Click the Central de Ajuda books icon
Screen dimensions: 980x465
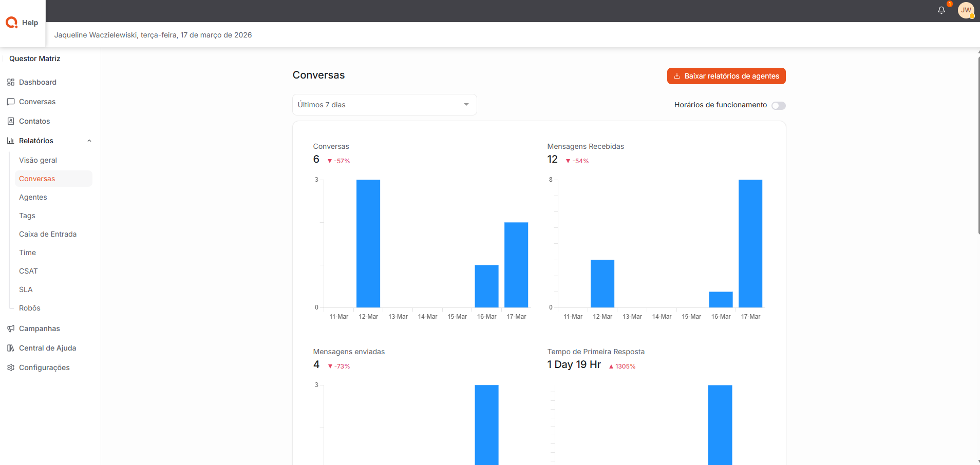point(11,348)
